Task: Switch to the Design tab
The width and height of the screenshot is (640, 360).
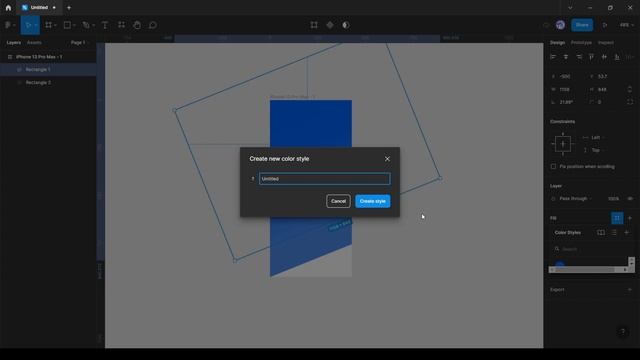Action: coord(558,42)
